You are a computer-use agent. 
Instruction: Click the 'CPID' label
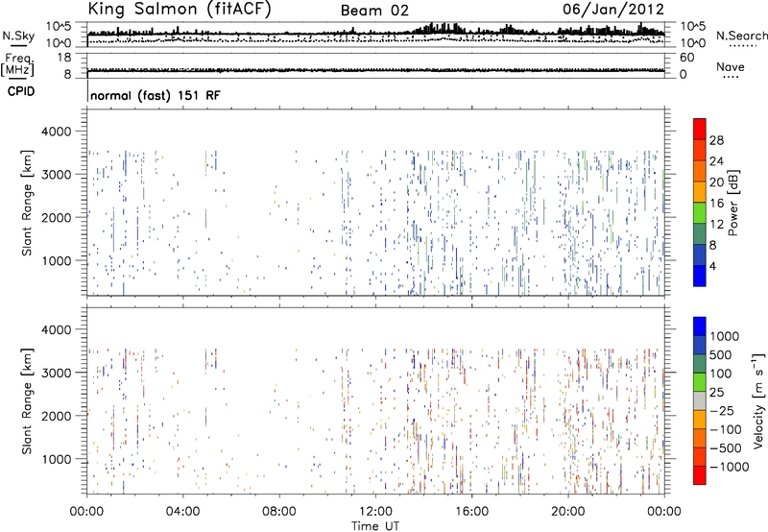[21, 91]
